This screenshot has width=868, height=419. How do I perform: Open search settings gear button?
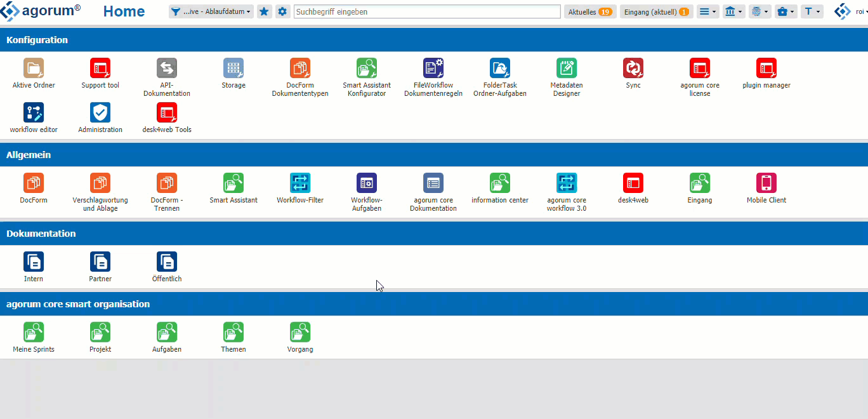[282, 11]
